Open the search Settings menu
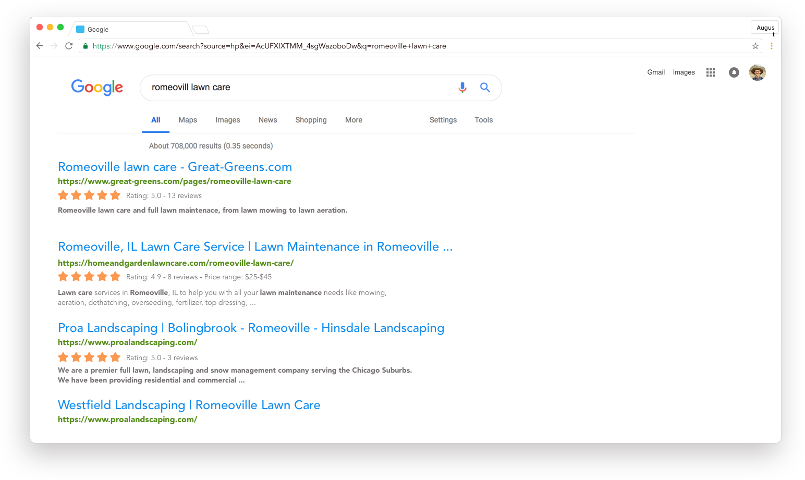805x480 pixels. click(x=443, y=120)
